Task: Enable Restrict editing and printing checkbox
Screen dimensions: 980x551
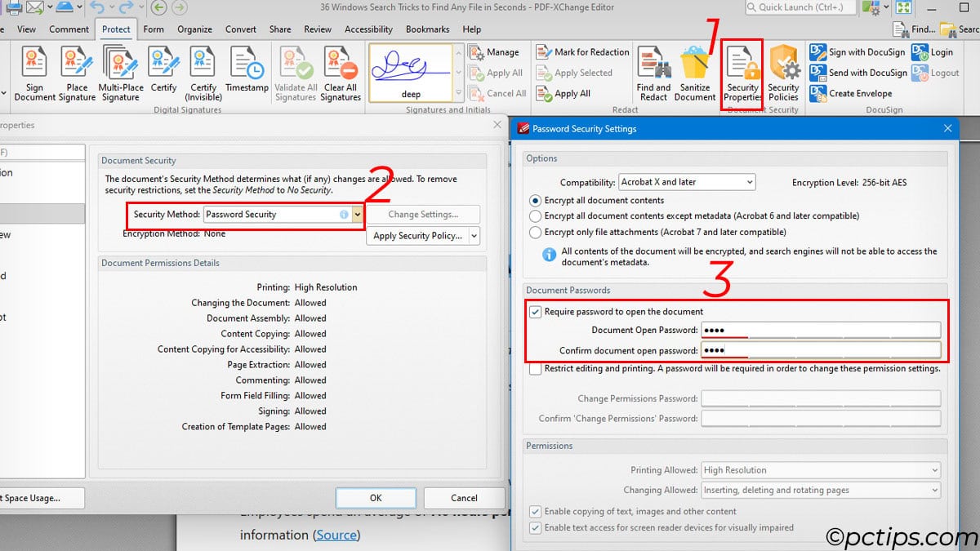Action: [536, 368]
